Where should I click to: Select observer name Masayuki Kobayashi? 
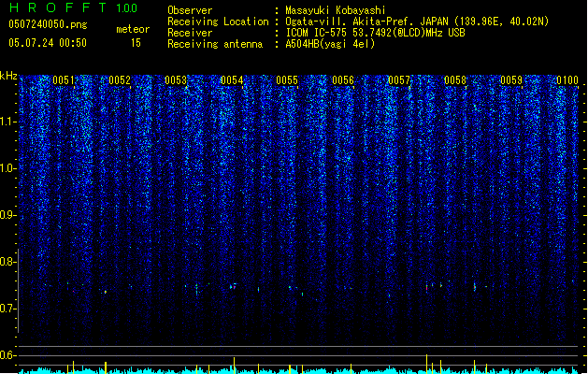click(336, 10)
